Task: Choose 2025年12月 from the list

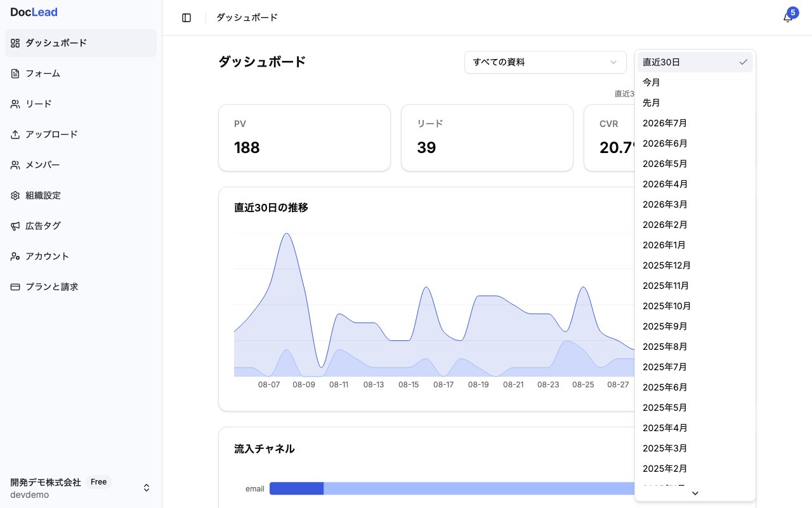Action: pyautogui.click(x=695, y=265)
